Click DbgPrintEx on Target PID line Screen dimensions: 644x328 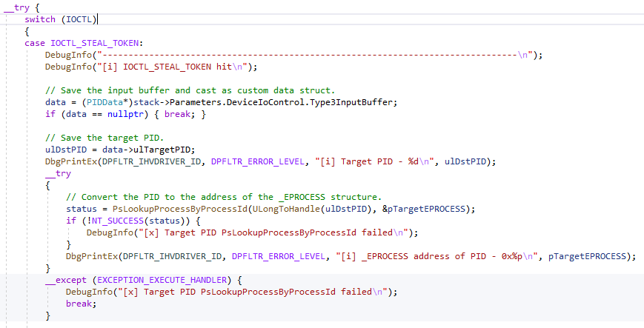71,161
